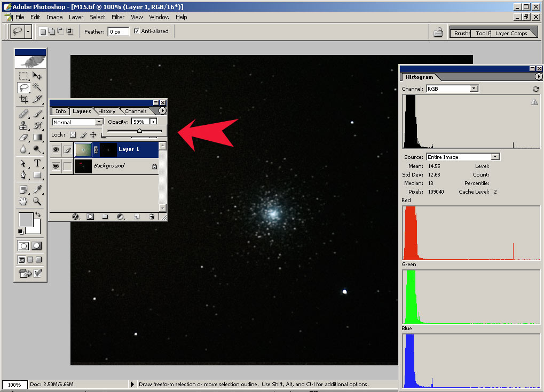Open the Normal blend mode dropdown

[99, 122]
